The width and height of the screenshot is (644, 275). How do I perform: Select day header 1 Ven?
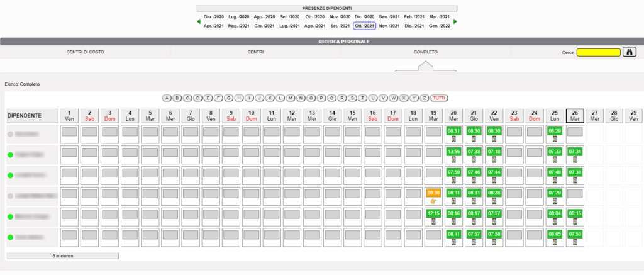[x=69, y=116]
